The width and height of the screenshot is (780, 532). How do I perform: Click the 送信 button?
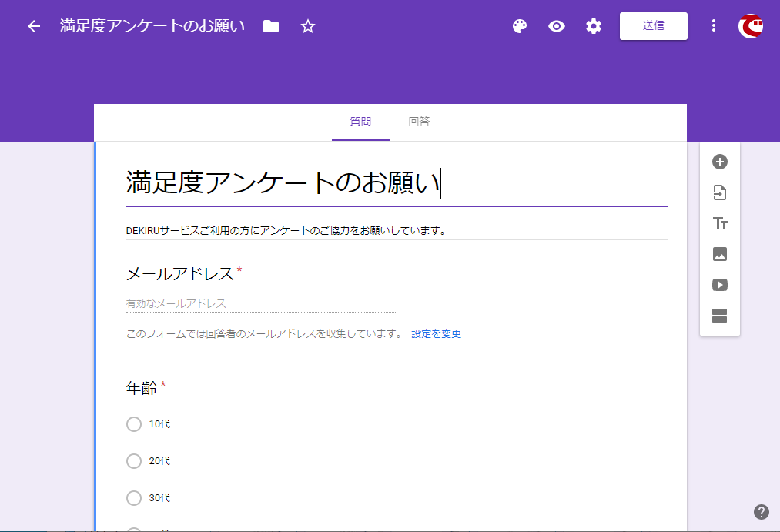653,25
